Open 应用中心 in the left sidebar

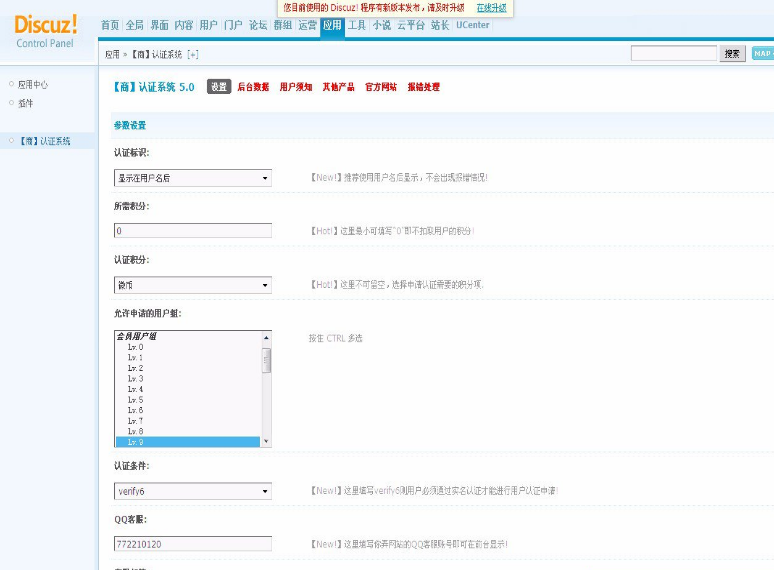[33, 85]
